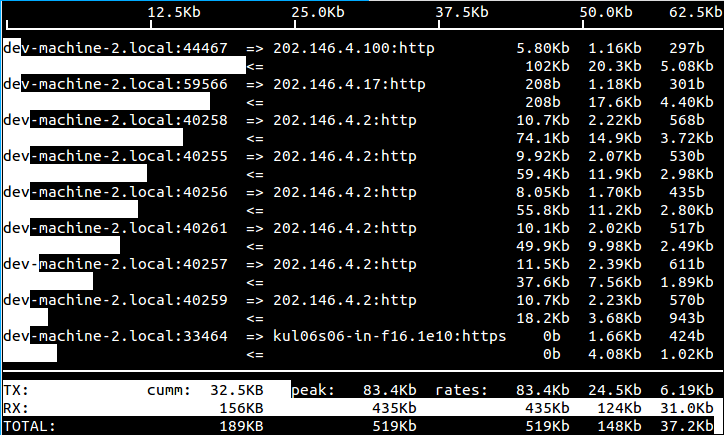Click the 12.5Kb scale marker
Screen dimensions: 724x435
174,12
